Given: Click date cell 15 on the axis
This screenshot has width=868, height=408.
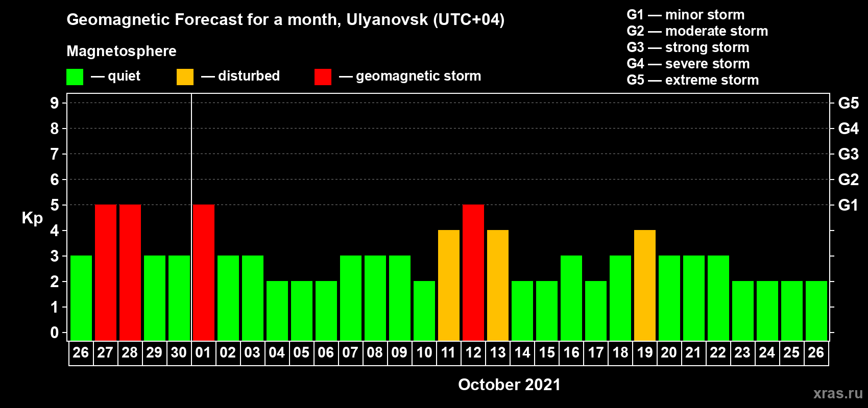Looking at the screenshot, I should 546,353.
